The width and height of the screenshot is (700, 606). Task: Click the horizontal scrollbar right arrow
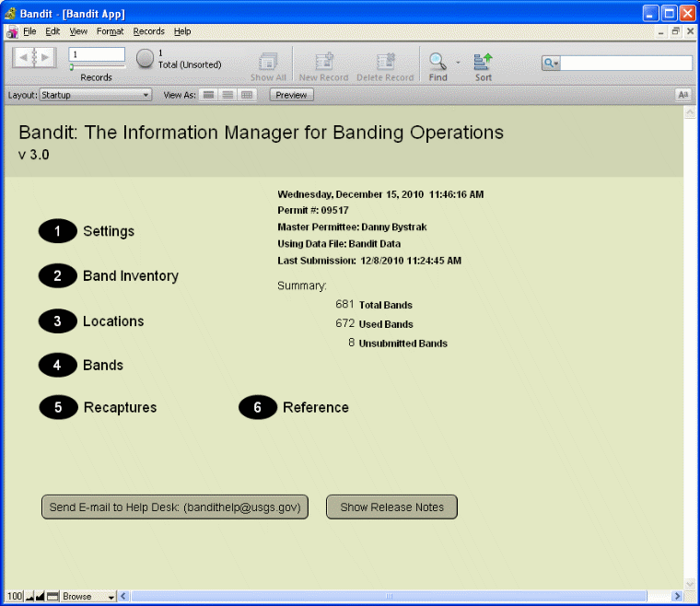(677, 596)
